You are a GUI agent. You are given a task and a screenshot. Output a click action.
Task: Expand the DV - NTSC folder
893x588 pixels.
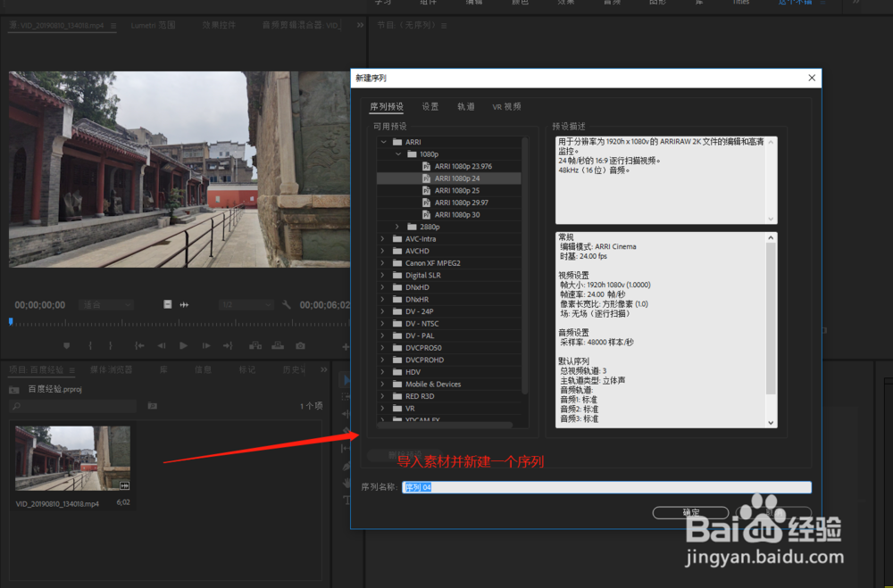383,323
